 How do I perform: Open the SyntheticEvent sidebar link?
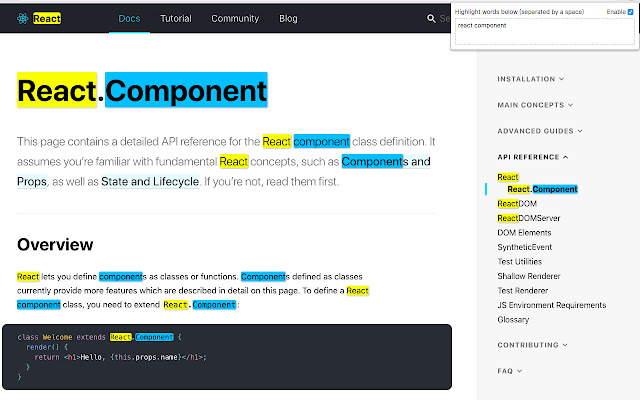click(x=524, y=247)
